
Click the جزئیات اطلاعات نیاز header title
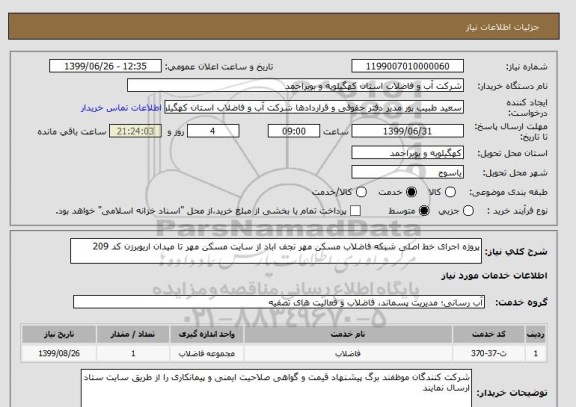pos(502,28)
